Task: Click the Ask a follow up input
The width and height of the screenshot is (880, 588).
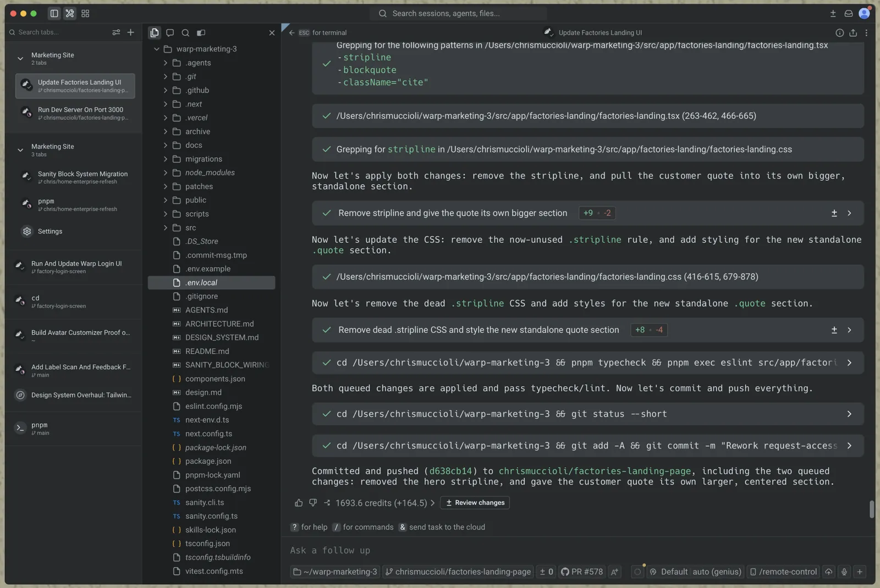Action: pos(577,550)
